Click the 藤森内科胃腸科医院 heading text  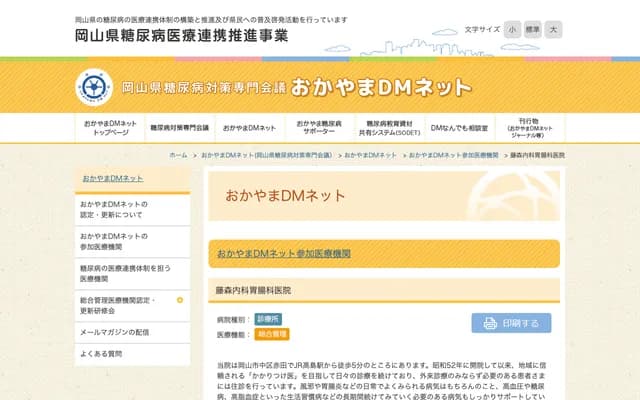[253, 291]
